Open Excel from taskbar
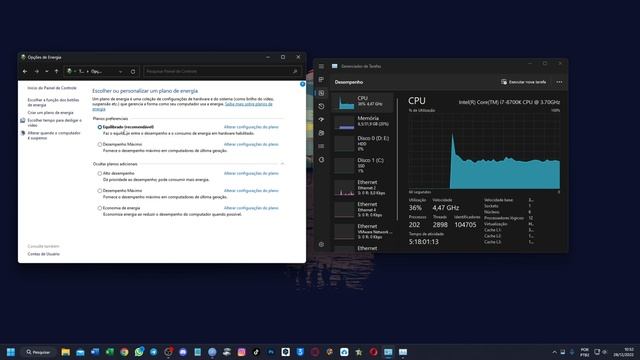Viewport: 640px width, 360px height. tap(109, 352)
